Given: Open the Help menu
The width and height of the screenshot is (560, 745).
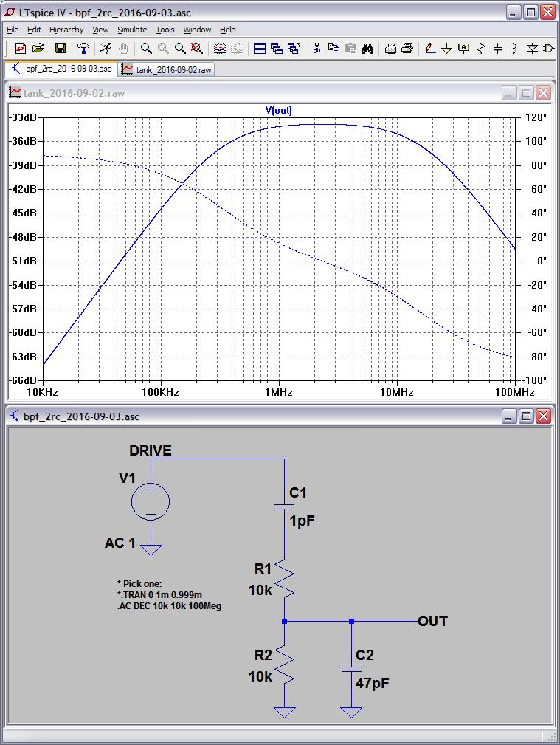Looking at the screenshot, I should [x=227, y=30].
